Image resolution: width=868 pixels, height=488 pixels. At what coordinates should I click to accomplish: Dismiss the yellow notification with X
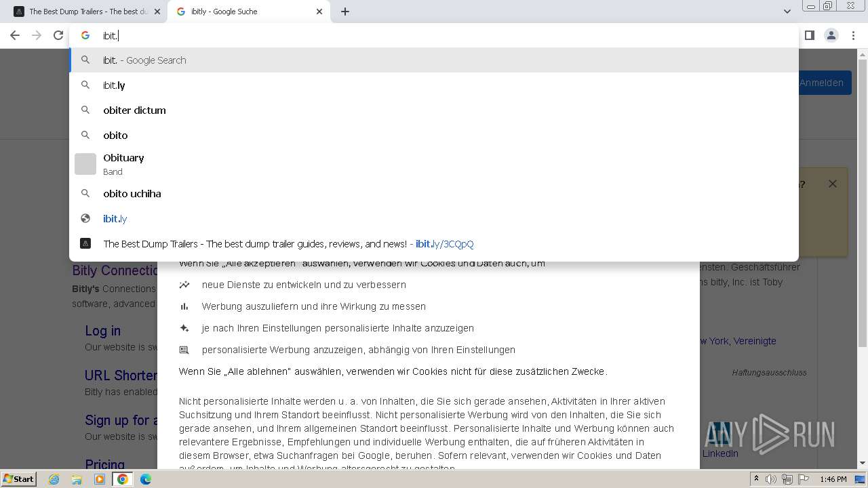[x=833, y=184]
